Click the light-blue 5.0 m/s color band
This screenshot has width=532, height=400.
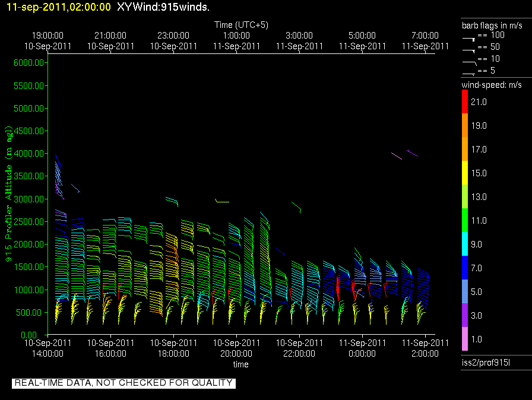point(465,291)
